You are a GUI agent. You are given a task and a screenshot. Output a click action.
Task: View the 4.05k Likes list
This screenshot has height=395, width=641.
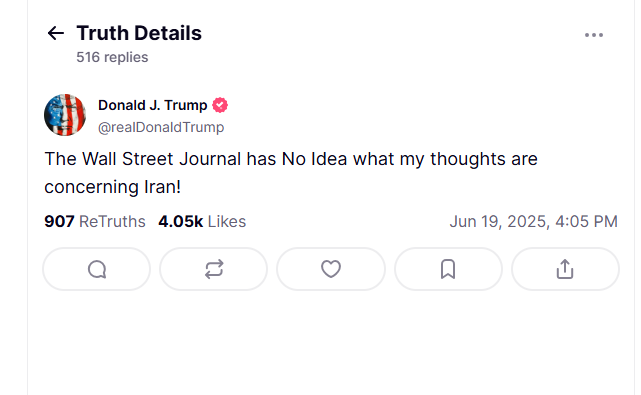pos(202,221)
